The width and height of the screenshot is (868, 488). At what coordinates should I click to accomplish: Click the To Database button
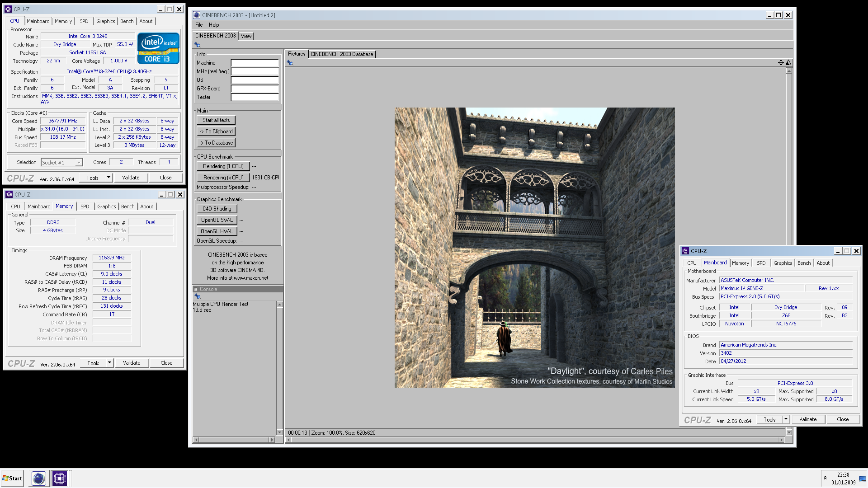[216, 143]
